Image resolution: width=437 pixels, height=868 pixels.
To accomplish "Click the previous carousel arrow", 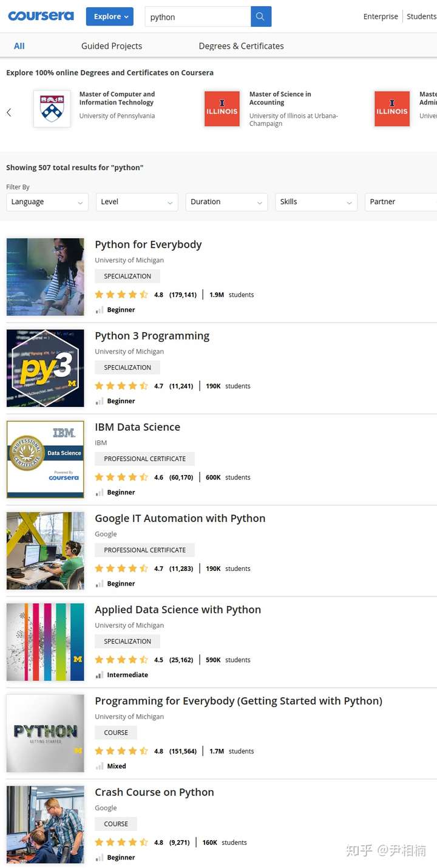I will (9, 112).
